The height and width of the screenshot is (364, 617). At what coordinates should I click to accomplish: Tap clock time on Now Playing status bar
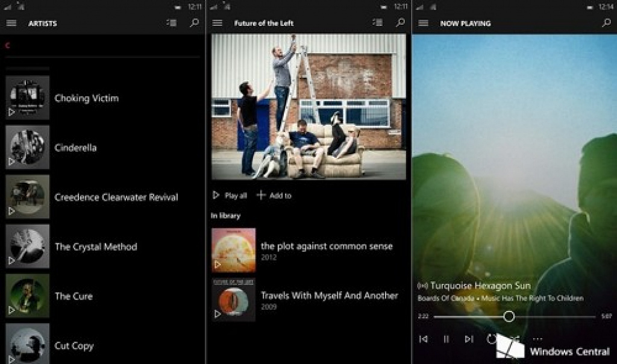point(606,7)
